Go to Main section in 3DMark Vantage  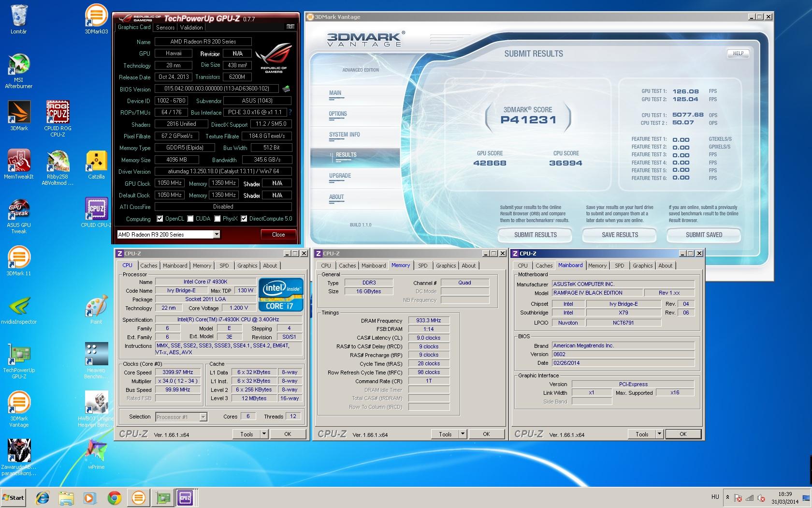coord(335,93)
